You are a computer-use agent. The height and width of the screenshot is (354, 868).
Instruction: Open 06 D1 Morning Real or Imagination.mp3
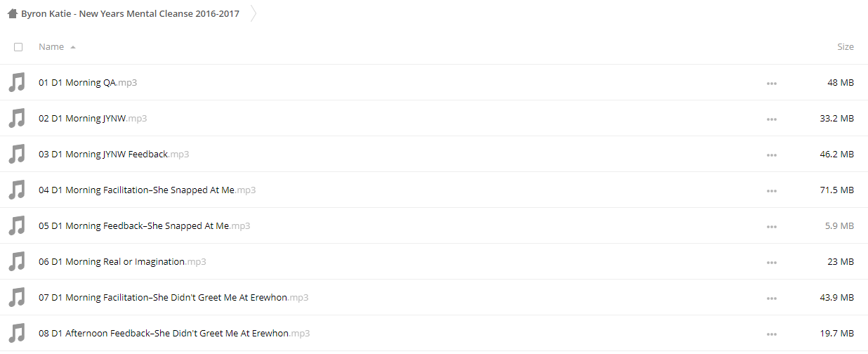122,262
